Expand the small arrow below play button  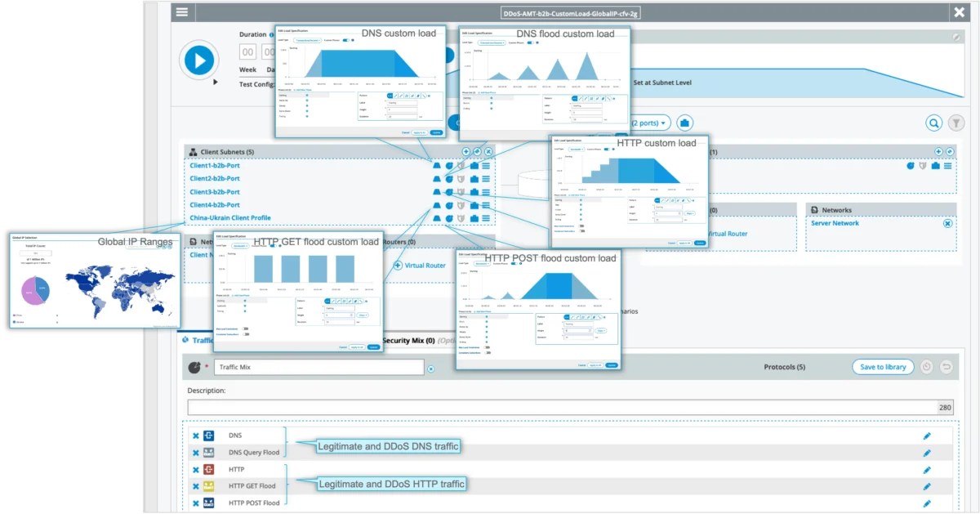coord(215,82)
